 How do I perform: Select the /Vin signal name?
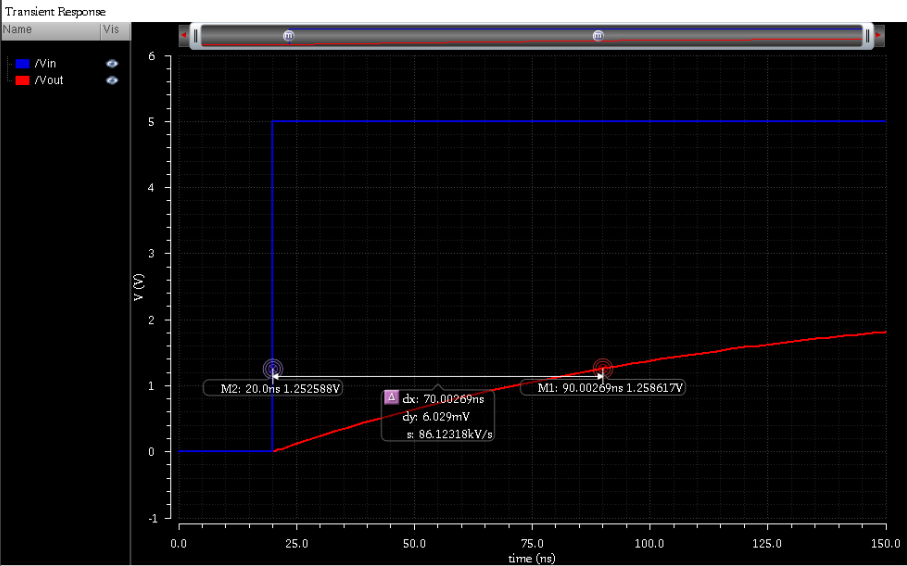pos(45,64)
